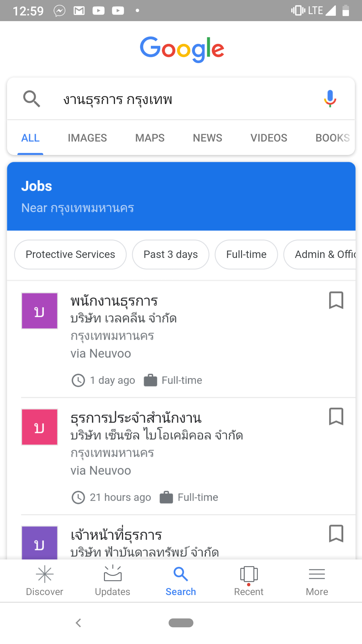Save the ธุรการประจำสำนักงาน job with bookmark
This screenshot has height=644, width=362.
tap(336, 416)
